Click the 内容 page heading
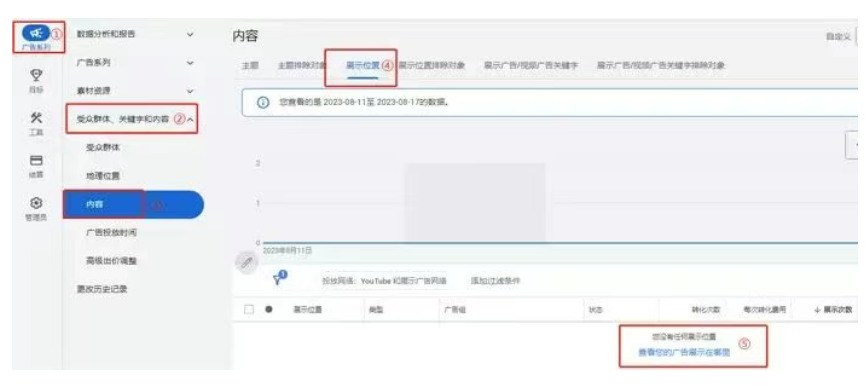This screenshot has height=385, width=865. [x=245, y=37]
